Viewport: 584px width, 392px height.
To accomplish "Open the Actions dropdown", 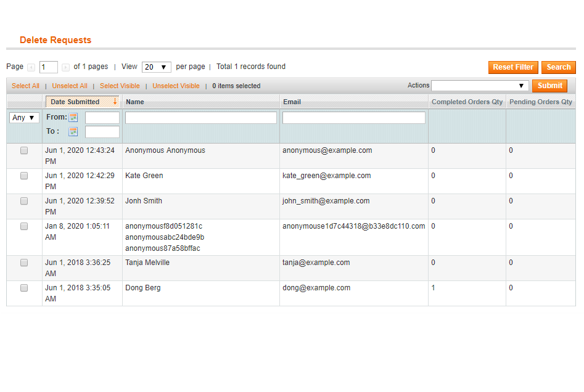I will pyautogui.click(x=480, y=86).
